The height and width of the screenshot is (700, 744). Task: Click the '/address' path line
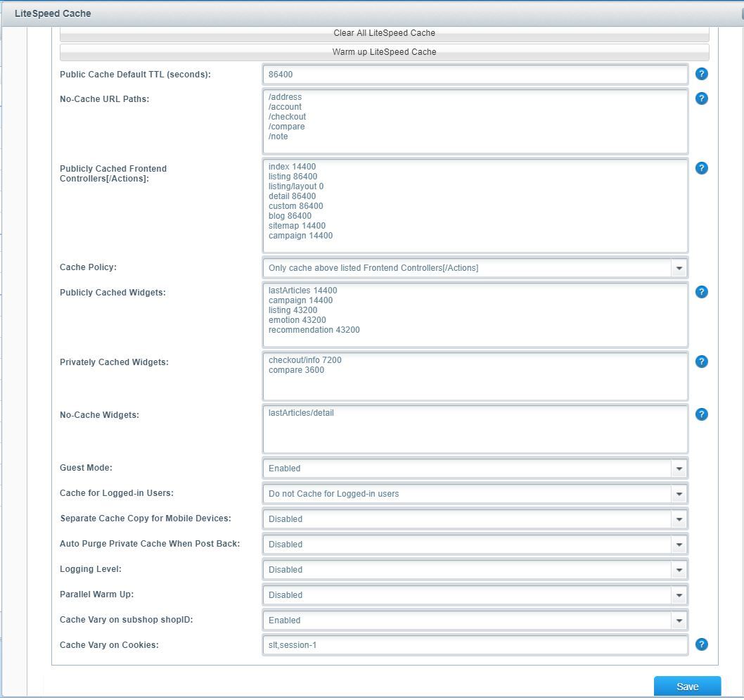(x=286, y=97)
